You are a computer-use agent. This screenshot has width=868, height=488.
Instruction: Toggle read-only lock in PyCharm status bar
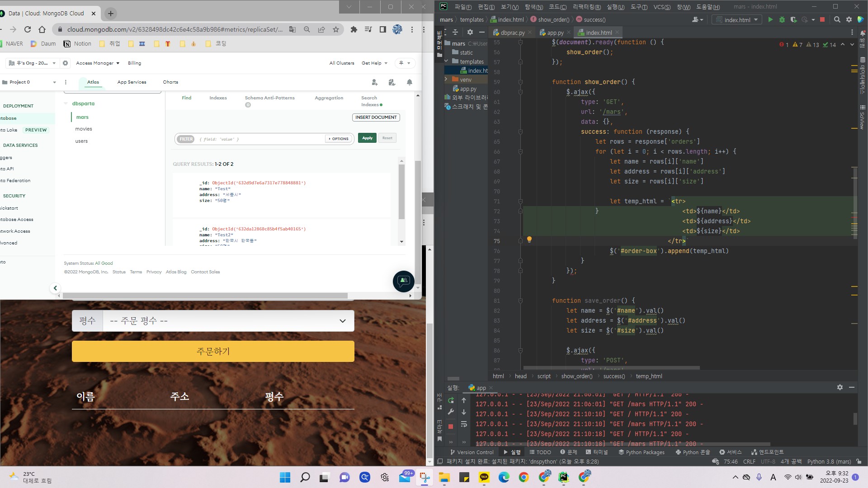859,461
